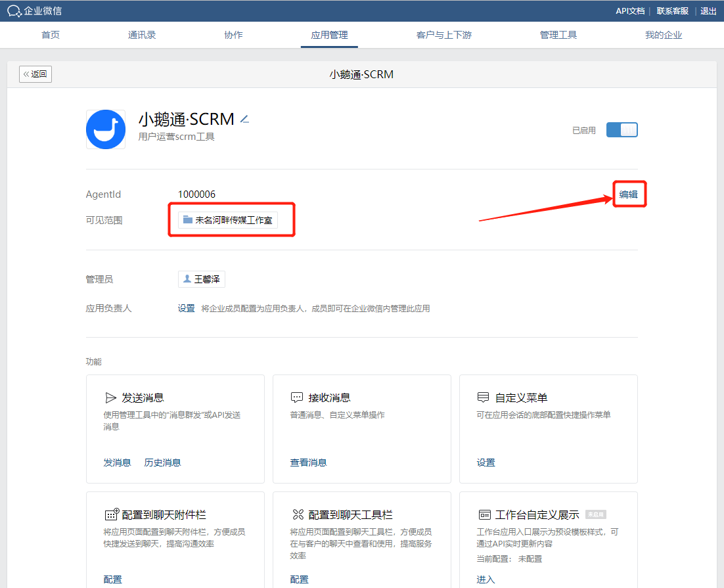Click the folder icon in 可见范围
The width and height of the screenshot is (724, 588).
187,220
